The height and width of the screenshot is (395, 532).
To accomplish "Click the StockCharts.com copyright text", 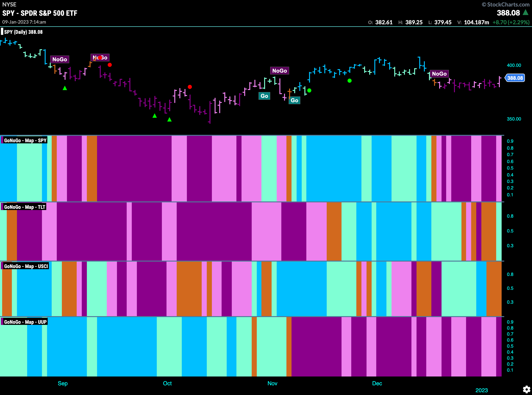I will (x=505, y=5).
